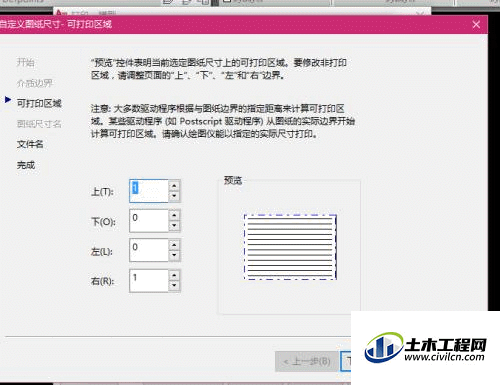Increase the 上(T) top margin value
500x385 pixels.
click(x=174, y=186)
